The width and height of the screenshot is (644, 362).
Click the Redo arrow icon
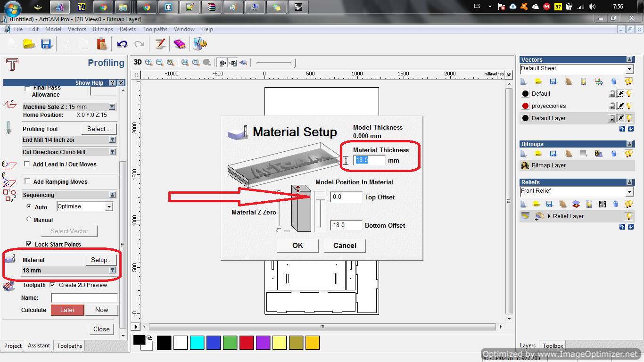[x=139, y=44]
